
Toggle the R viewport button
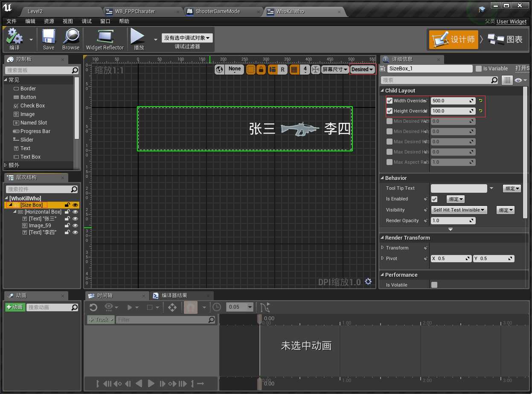point(282,70)
